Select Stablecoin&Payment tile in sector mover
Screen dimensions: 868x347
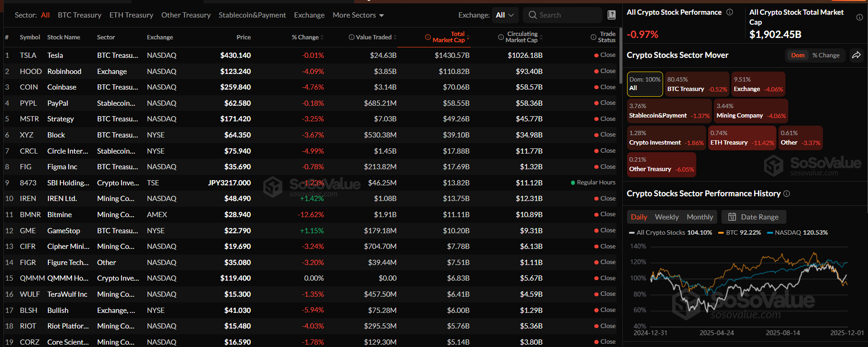tap(669, 111)
